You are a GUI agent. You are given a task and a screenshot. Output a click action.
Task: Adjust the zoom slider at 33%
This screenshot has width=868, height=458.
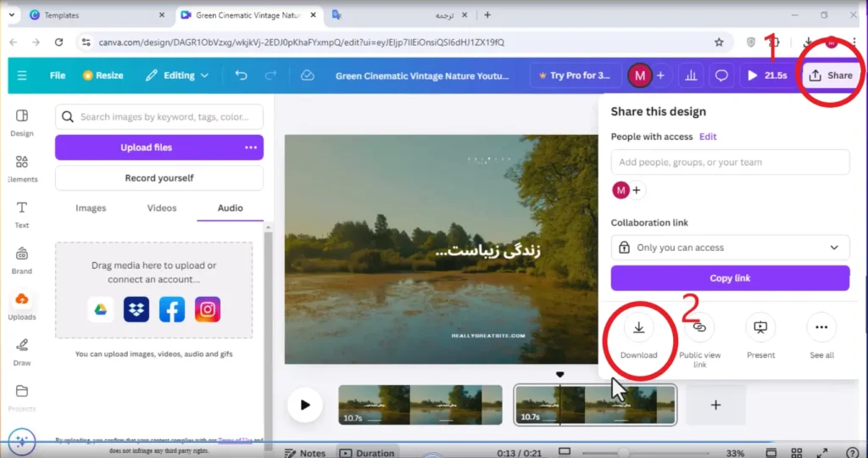623,453
